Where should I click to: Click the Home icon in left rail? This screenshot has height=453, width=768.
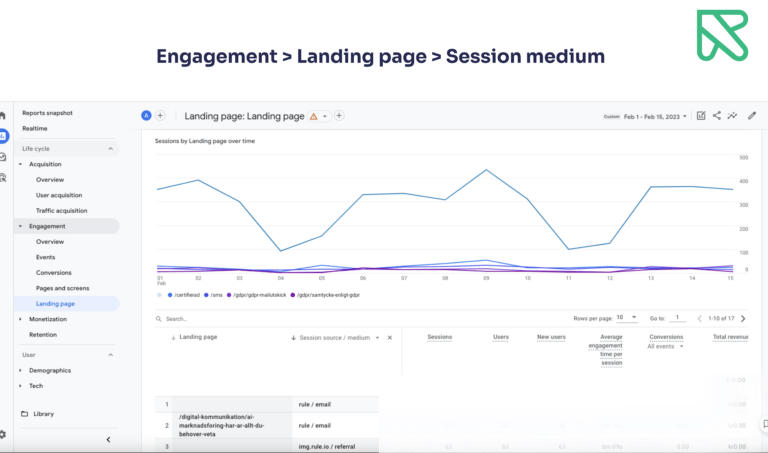coord(3,116)
